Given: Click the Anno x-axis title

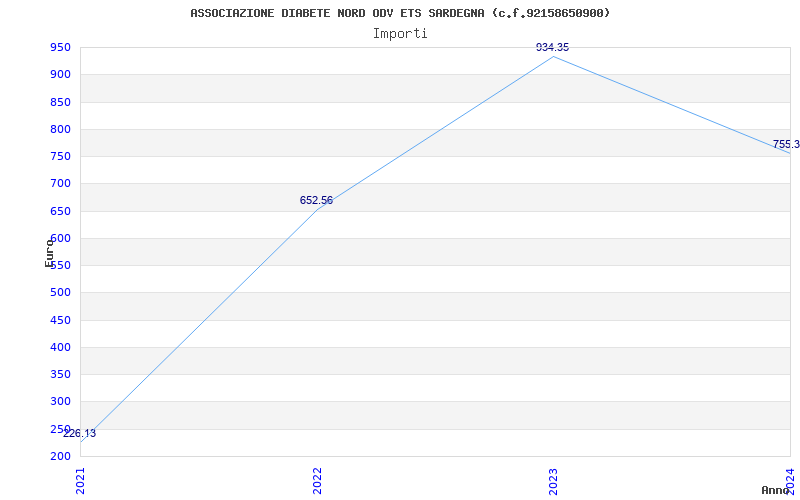Looking at the screenshot, I should (776, 490).
